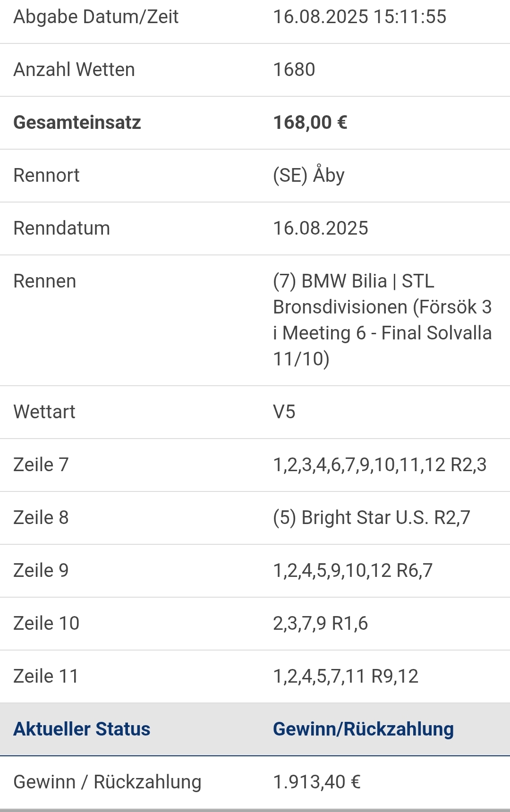
Task: Select the Zeile 10 picks 2,3,7,9 R1,6
Action: (320, 624)
